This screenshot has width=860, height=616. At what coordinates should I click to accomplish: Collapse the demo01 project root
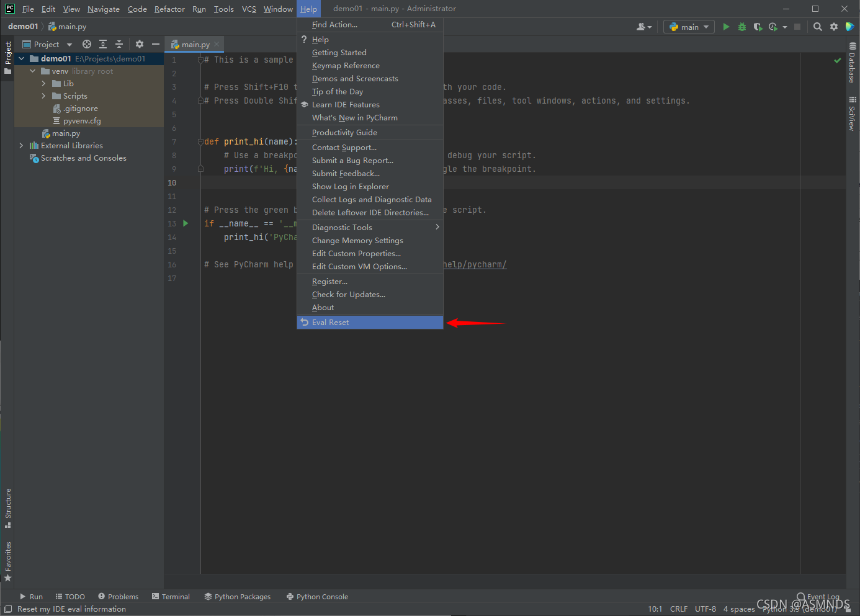pos(22,59)
